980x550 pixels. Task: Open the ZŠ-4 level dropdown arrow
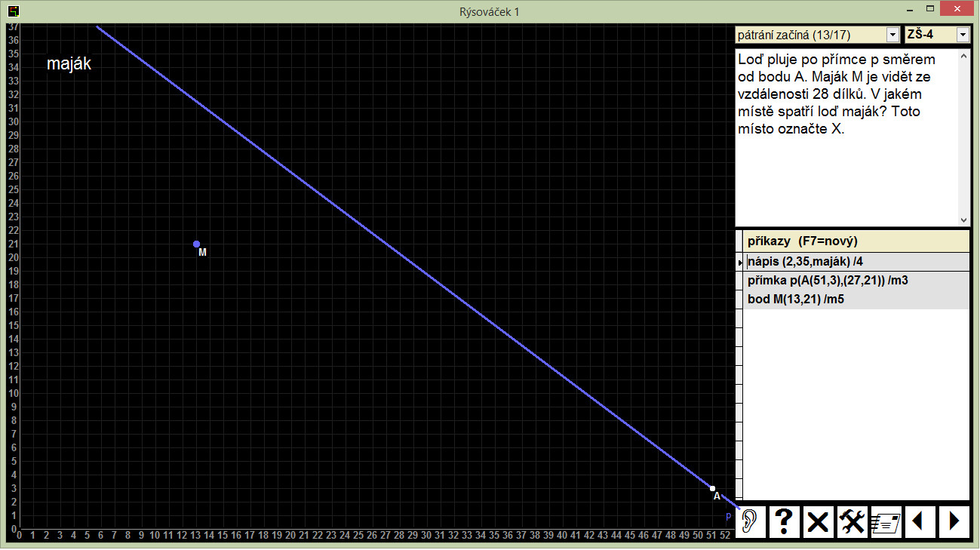point(963,35)
